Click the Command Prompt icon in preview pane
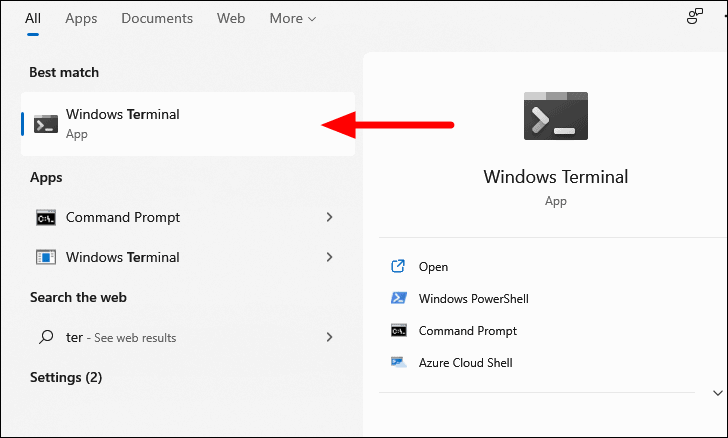 tap(399, 331)
